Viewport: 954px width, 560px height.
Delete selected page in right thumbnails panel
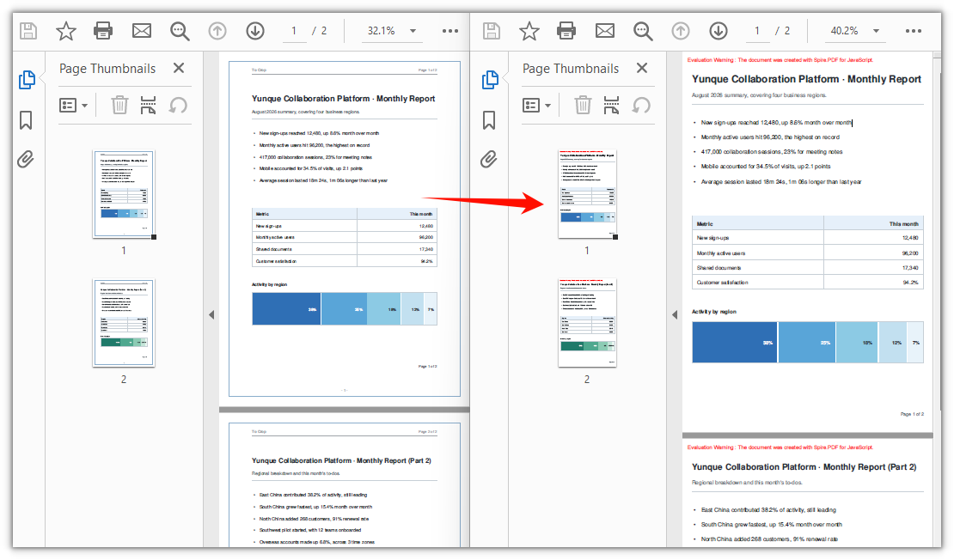(583, 105)
